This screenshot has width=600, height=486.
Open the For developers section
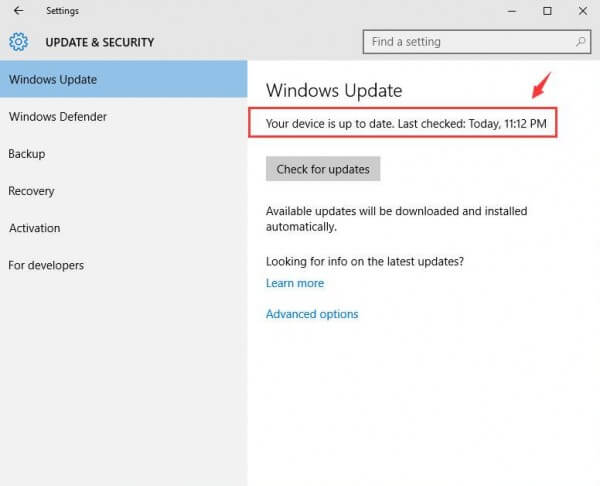pos(124,265)
